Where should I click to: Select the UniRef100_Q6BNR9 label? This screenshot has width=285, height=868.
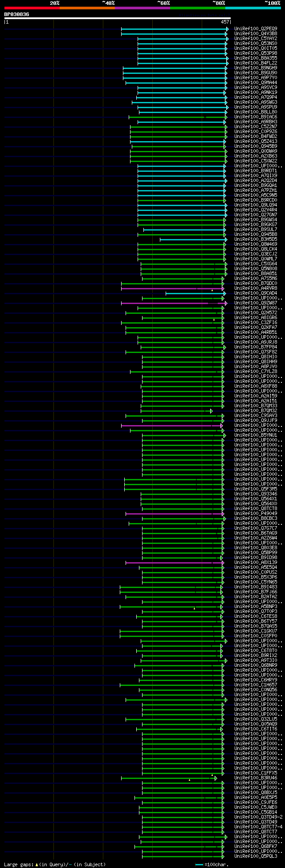[256, 665]
